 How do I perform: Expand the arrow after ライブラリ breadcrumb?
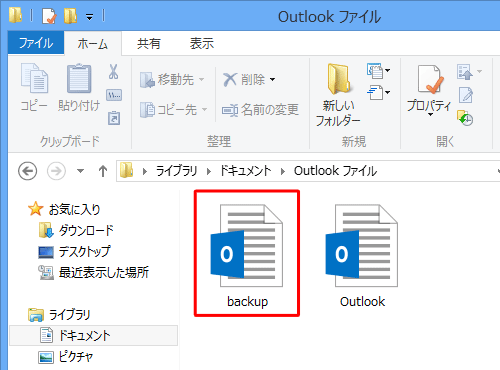209,171
